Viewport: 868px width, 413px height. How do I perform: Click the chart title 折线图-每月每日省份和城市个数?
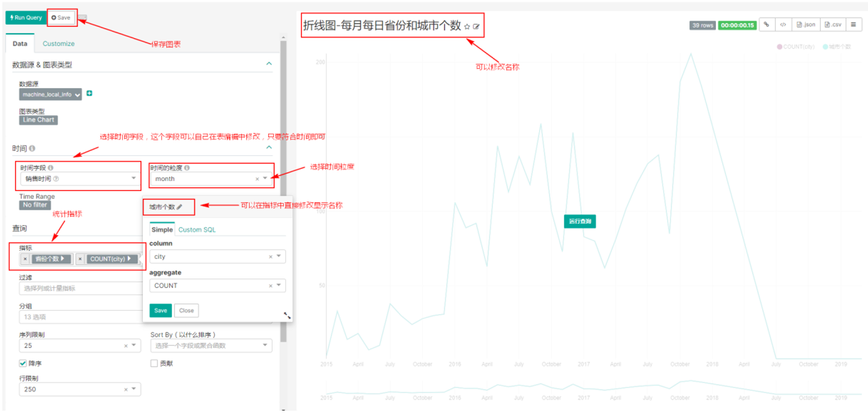pos(382,26)
